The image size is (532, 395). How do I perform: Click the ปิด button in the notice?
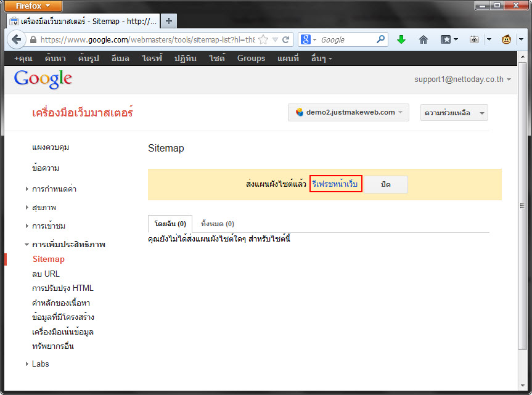(386, 184)
